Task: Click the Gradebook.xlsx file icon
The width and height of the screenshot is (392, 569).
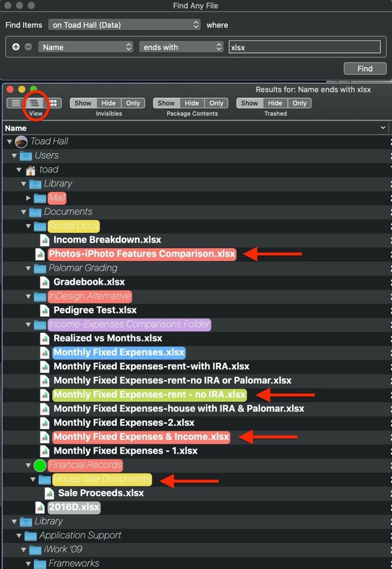Action: click(x=45, y=282)
